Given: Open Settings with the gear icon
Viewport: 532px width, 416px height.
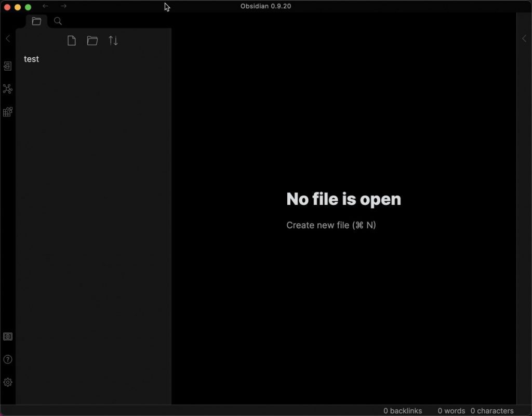Looking at the screenshot, I should pos(7,382).
